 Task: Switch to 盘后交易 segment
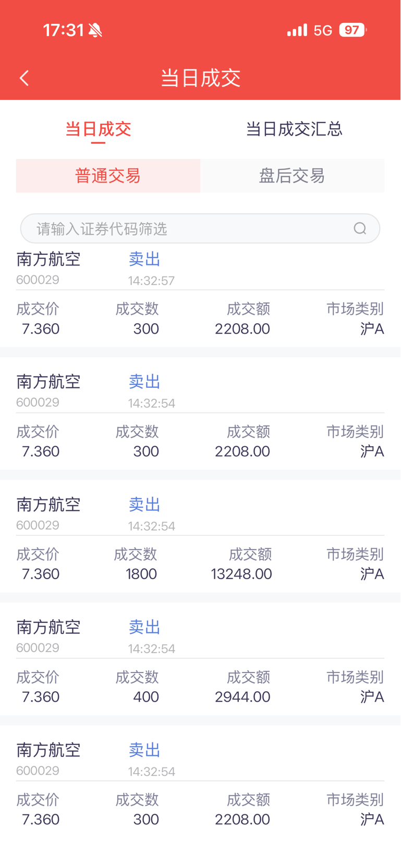point(292,176)
